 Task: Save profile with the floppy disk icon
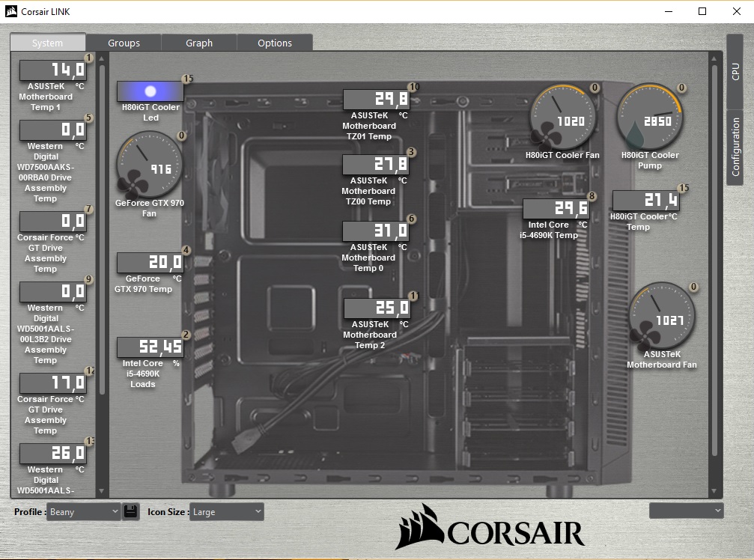pos(130,511)
